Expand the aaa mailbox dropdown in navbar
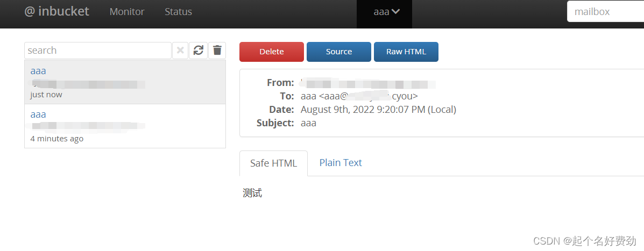This screenshot has width=644, height=251. pyautogui.click(x=386, y=12)
